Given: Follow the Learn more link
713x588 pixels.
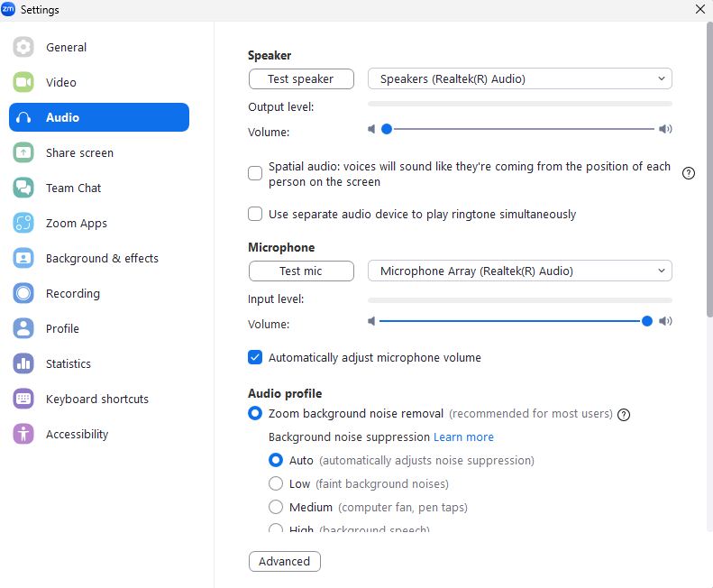Looking at the screenshot, I should coord(463,436).
